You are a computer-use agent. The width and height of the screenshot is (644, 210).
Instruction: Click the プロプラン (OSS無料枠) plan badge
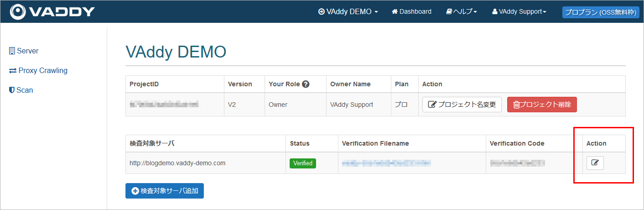(600, 12)
